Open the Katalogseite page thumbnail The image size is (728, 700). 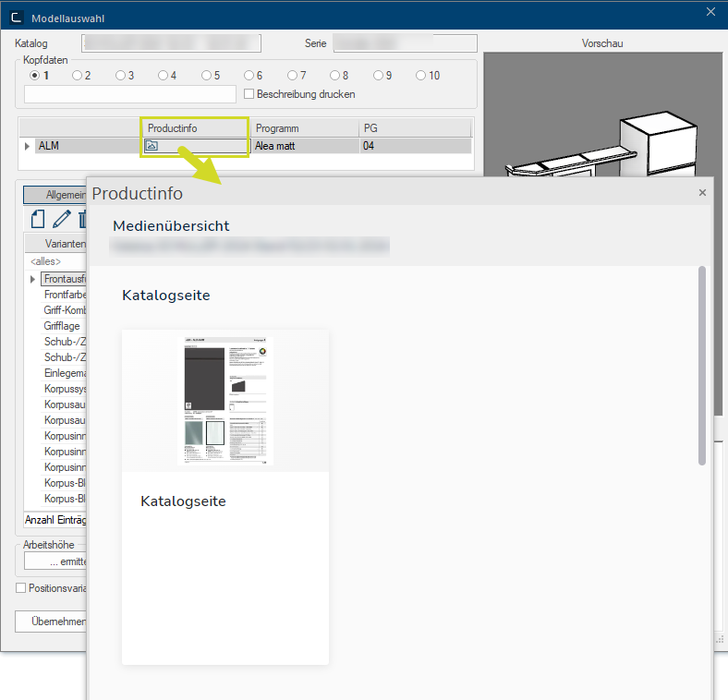point(224,401)
